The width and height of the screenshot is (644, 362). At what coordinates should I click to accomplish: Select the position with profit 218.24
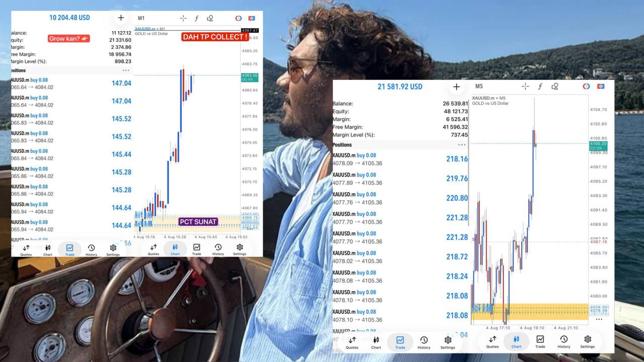coord(400,277)
